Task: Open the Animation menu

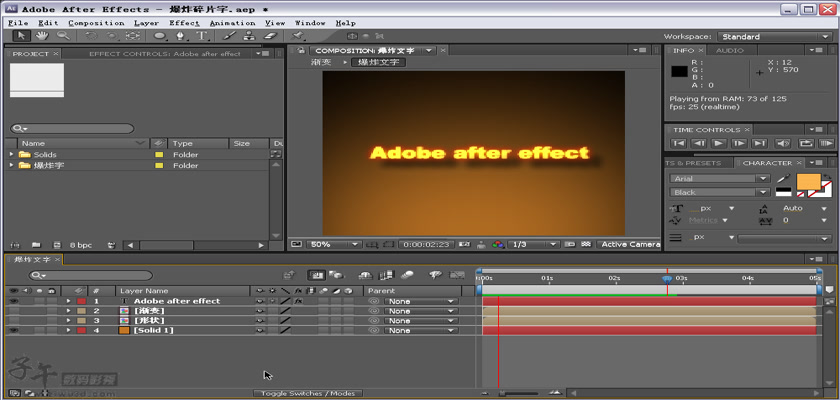Action: [x=232, y=23]
